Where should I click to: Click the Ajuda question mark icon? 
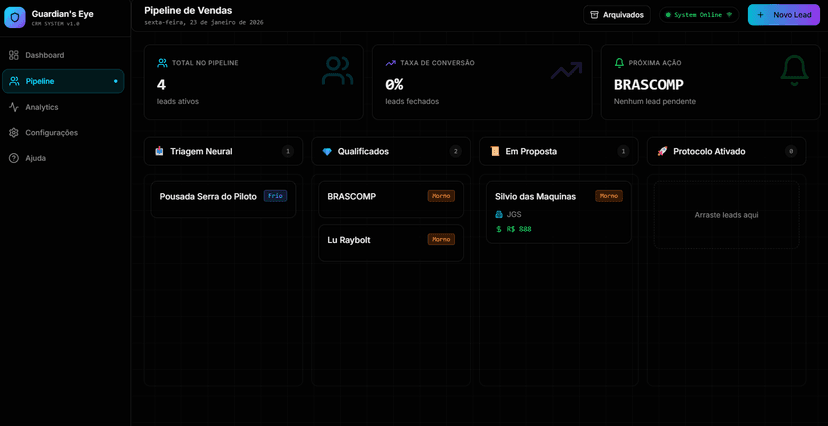14,158
